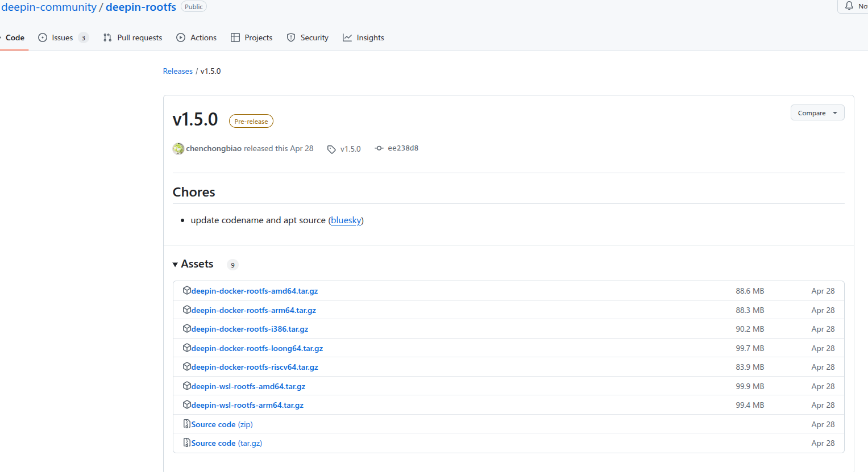
Task: Click the 88.6 MB file size
Action: click(750, 291)
